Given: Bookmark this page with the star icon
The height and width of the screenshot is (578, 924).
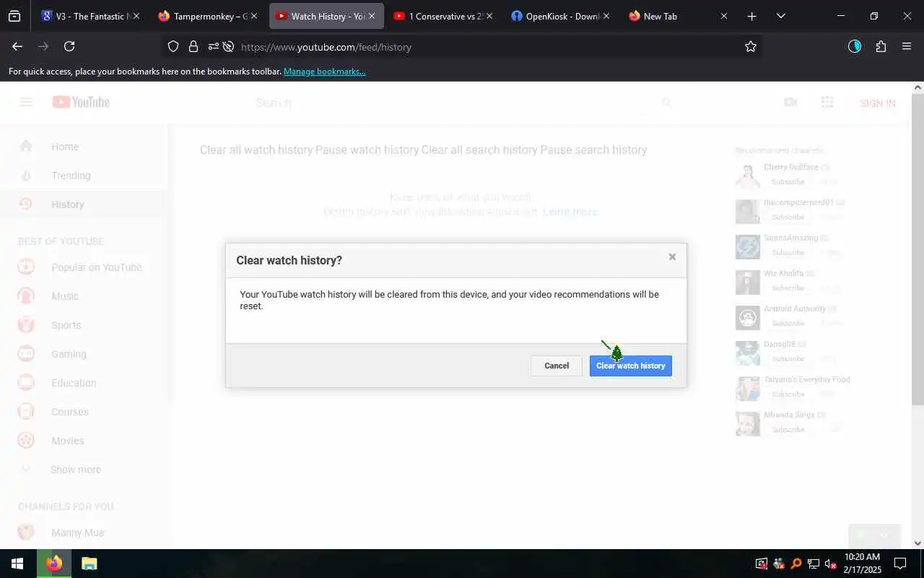Looking at the screenshot, I should click(x=751, y=47).
